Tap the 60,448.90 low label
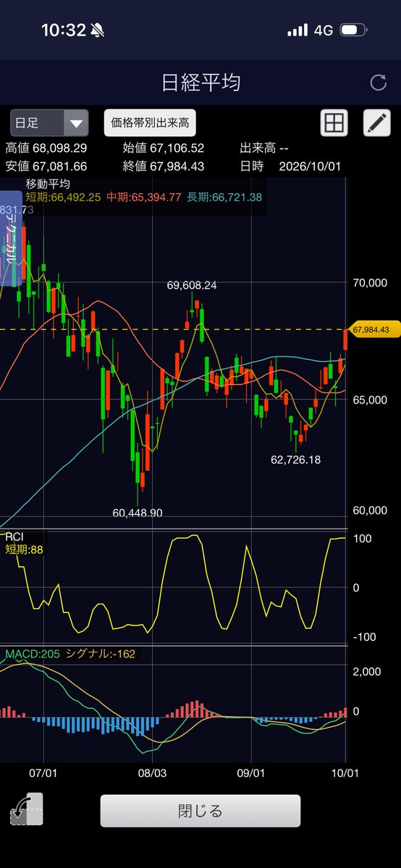 [x=138, y=513]
